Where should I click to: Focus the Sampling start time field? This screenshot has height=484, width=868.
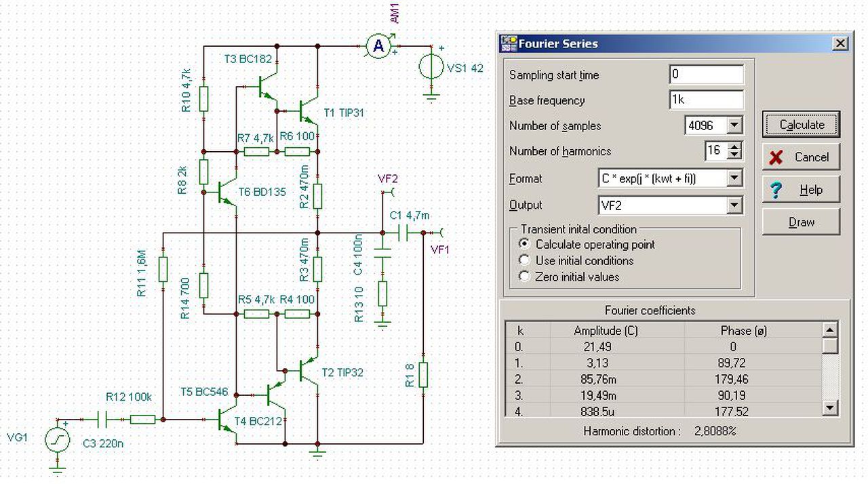pyautogui.click(x=706, y=75)
